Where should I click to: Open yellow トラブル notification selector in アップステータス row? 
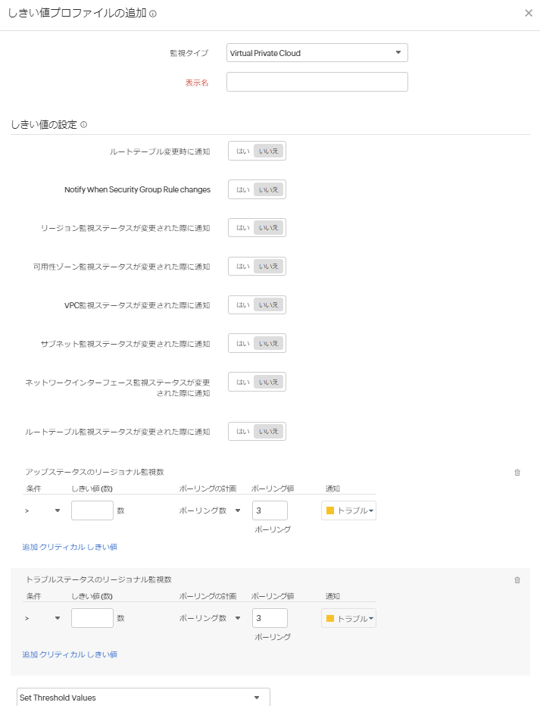click(349, 511)
